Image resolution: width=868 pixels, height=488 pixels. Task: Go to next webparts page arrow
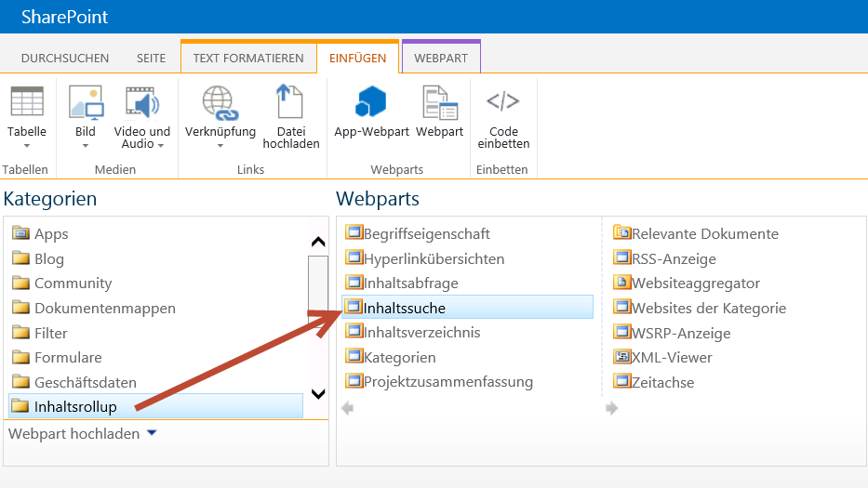coord(611,408)
